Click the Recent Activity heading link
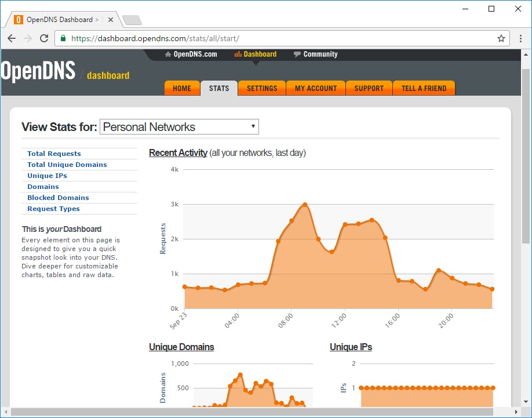 [178, 152]
